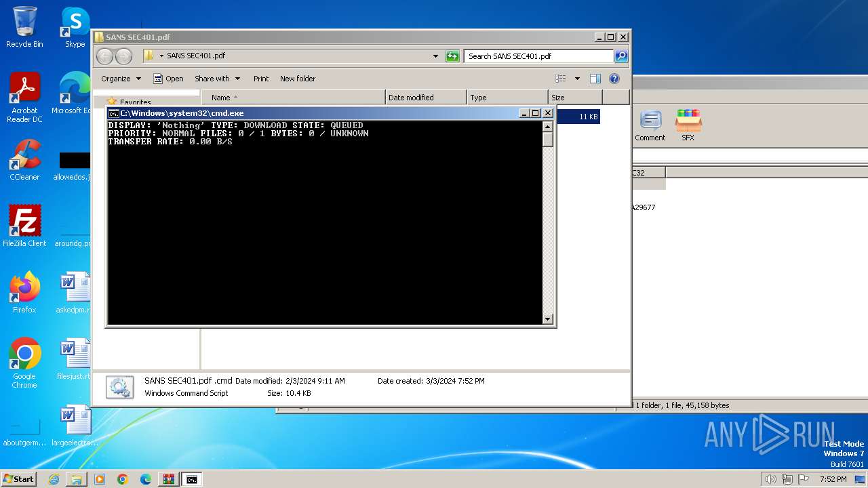Click cmd window scrollbar down arrow
The image size is (868, 488).
point(548,319)
